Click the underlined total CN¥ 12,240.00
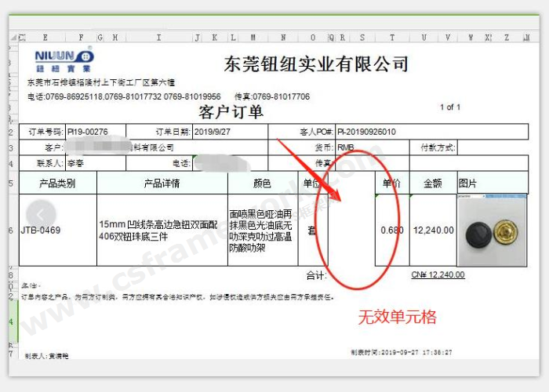The width and height of the screenshot is (549, 392). (438, 275)
